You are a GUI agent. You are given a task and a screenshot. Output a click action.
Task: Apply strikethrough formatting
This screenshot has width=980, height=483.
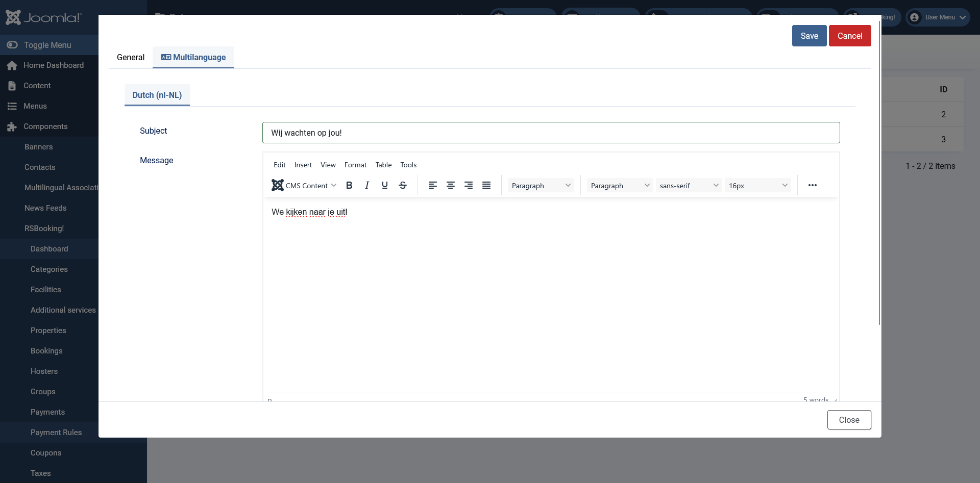[x=403, y=185]
